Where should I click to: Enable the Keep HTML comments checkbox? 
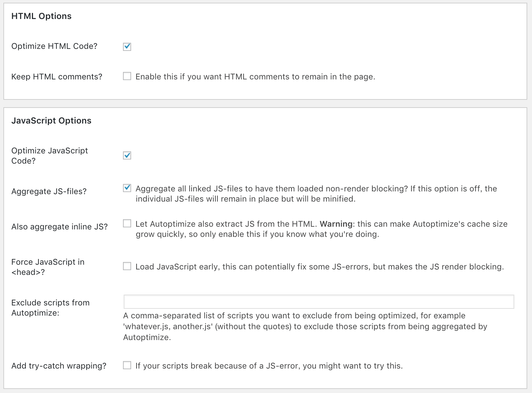pyautogui.click(x=127, y=76)
